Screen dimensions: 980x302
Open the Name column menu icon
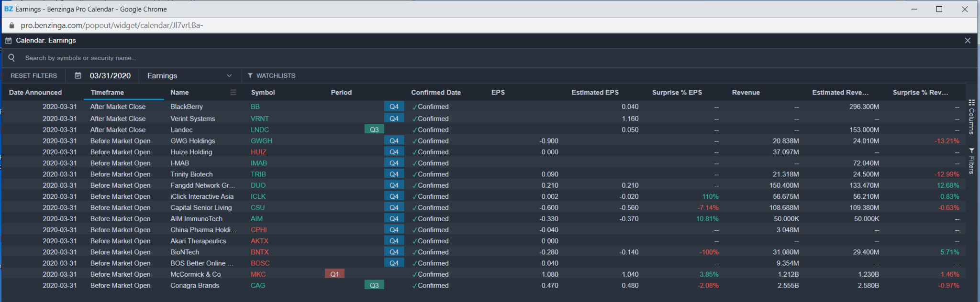(x=233, y=92)
